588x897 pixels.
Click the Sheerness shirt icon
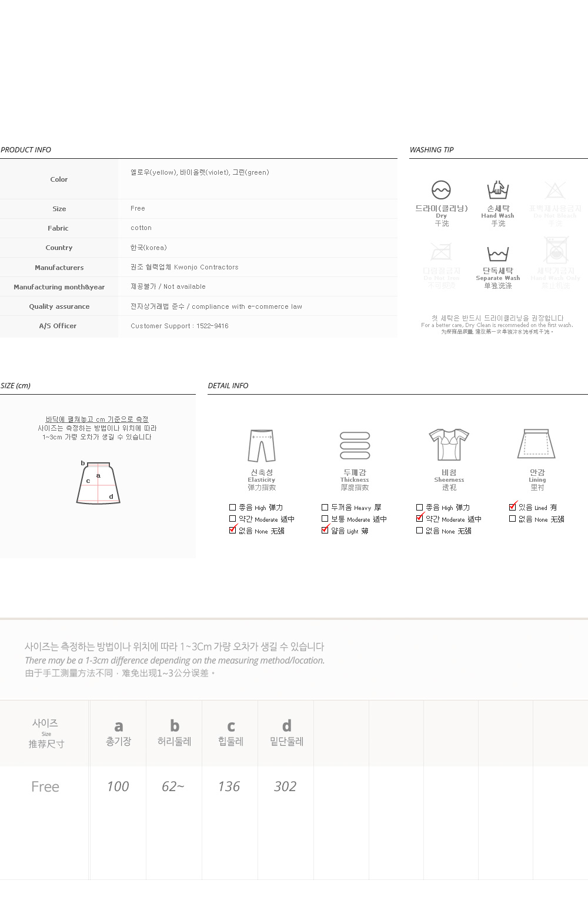(449, 444)
